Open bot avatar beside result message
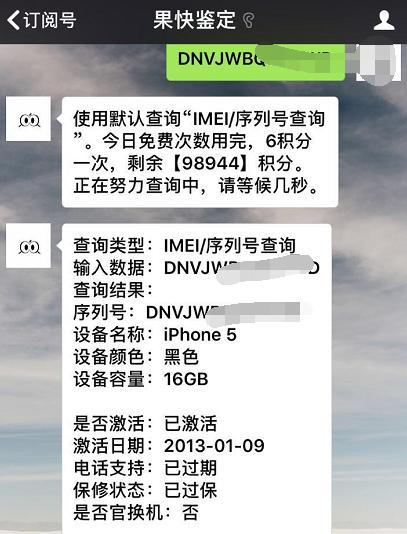Screen dimensions: 407x534 (28, 246)
